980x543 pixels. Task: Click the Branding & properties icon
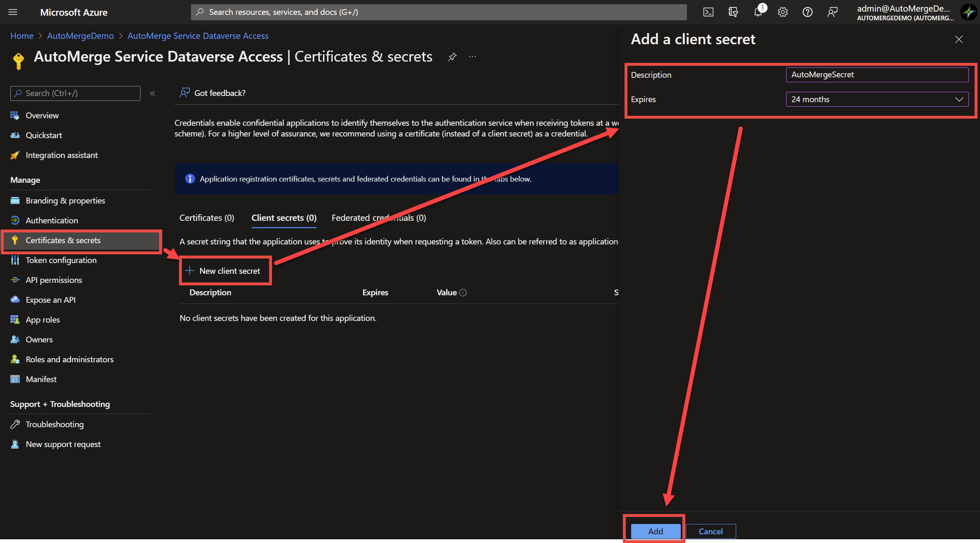pos(15,201)
